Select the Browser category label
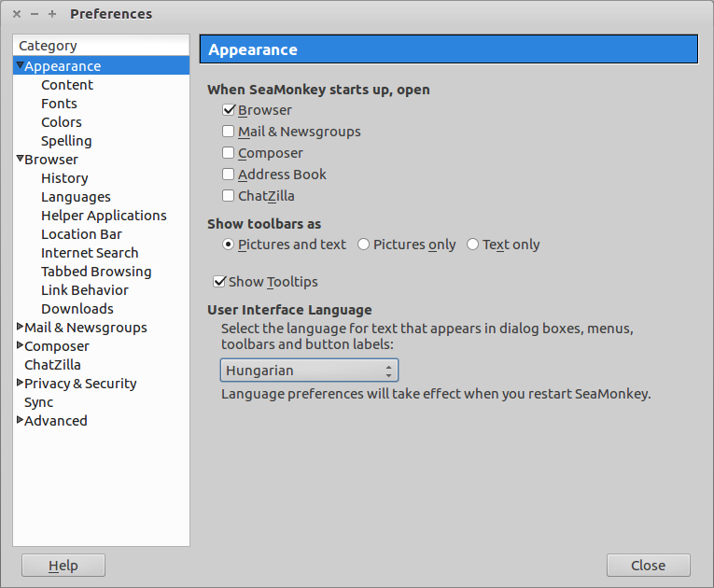Image resolution: width=714 pixels, height=588 pixels. 51,160
